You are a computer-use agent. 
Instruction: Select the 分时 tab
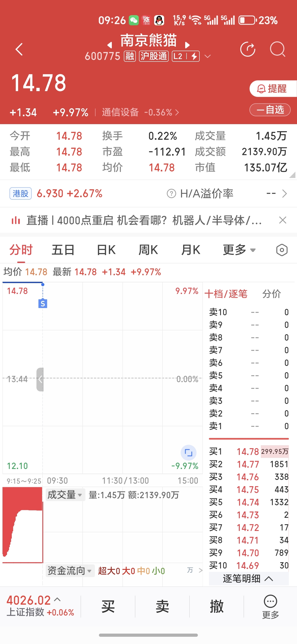tap(21, 250)
